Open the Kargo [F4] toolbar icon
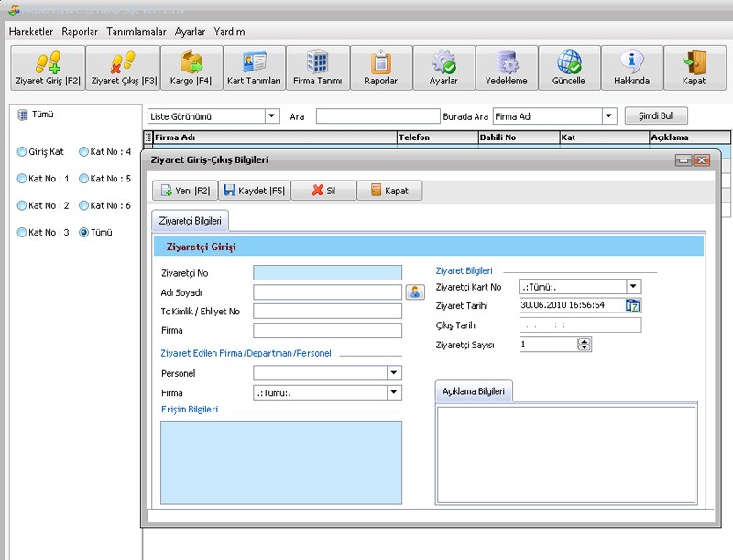Viewport: 733px width, 560px height. tap(191, 68)
